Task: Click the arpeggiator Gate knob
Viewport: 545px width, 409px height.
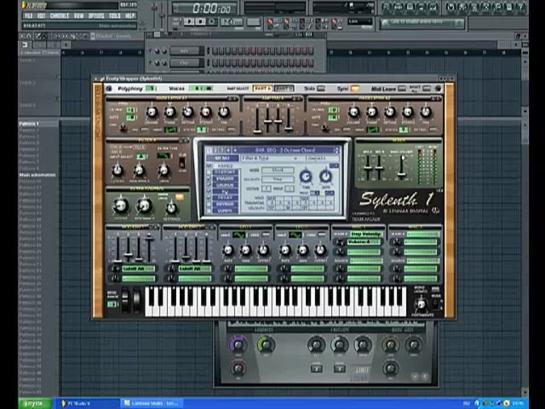Action: [325, 177]
